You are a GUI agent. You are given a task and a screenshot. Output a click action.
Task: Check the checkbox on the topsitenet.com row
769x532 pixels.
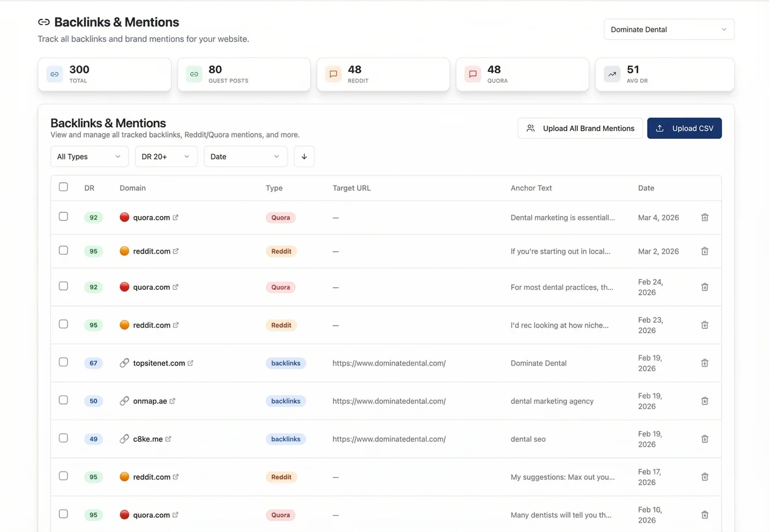click(x=63, y=362)
